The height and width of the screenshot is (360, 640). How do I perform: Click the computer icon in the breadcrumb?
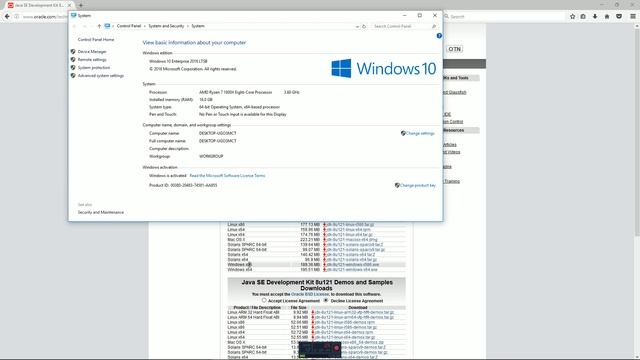[107, 26]
